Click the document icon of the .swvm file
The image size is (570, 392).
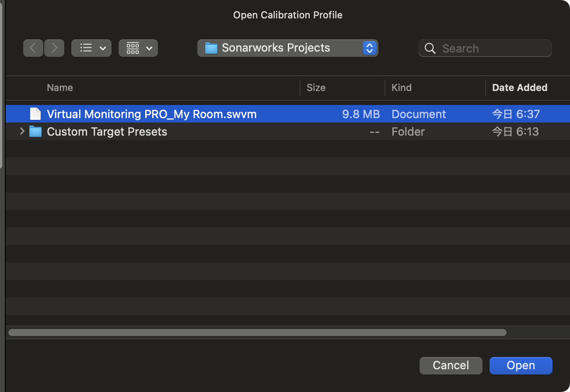35,114
